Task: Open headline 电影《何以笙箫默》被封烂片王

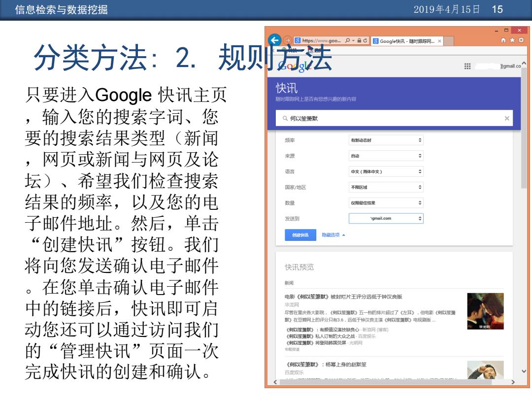Action: (343, 297)
